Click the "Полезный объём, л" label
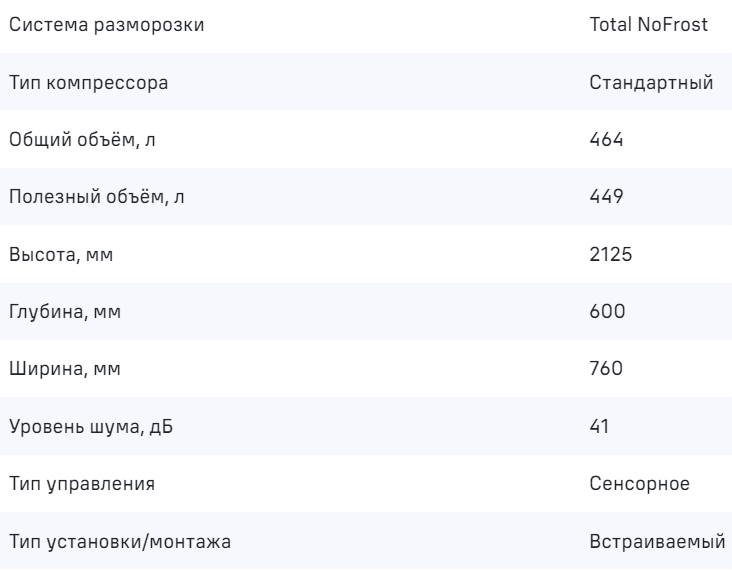This screenshot has width=732, height=571. pyautogui.click(x=97, y=197)
